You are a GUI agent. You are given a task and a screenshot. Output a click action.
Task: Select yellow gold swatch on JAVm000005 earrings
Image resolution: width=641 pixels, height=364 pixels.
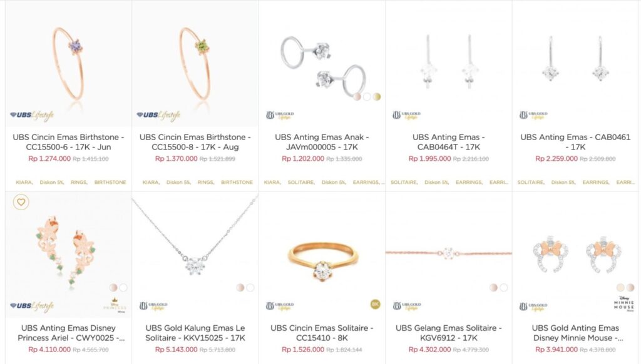tap(376, 97)
